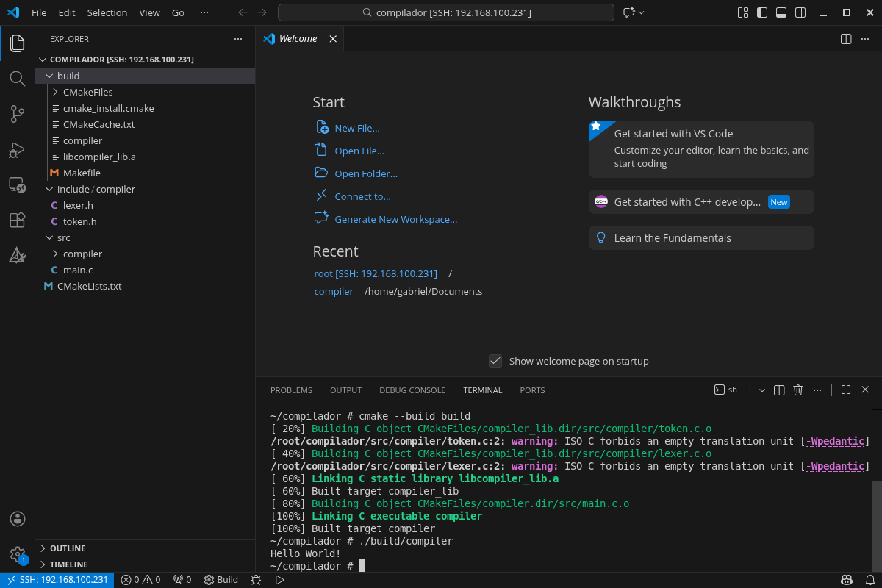
Task: Split the terminal panel
Action: [780, 390]
